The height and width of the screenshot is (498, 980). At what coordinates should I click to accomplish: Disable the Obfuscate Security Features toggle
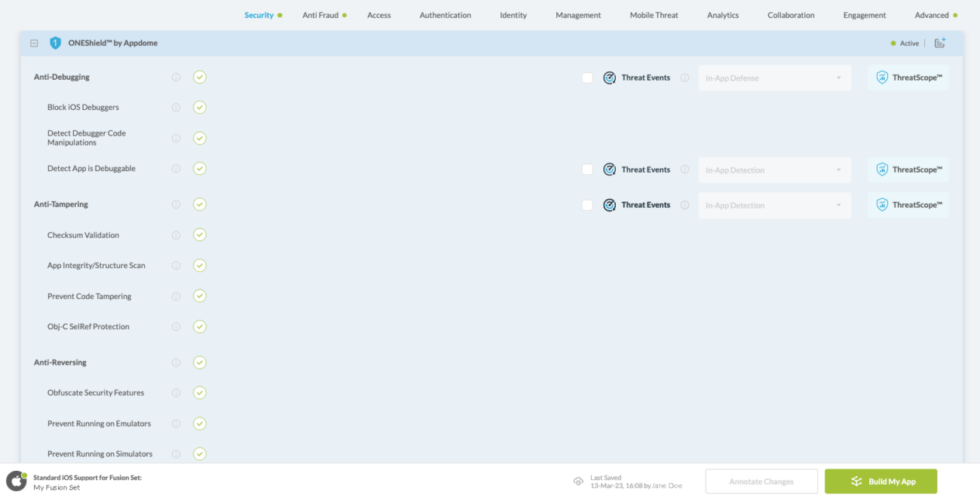(200, 393)
